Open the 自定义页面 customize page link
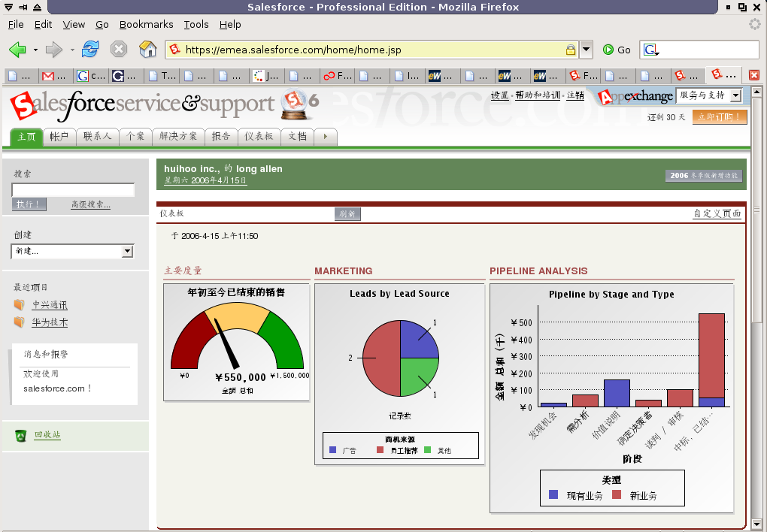The image size is (767, 532). point(717,213)
